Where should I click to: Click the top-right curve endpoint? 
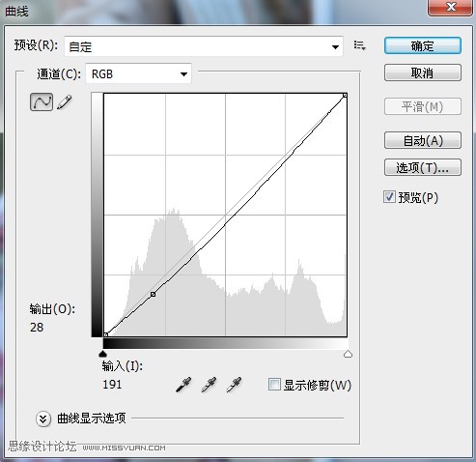click(345, 96)
